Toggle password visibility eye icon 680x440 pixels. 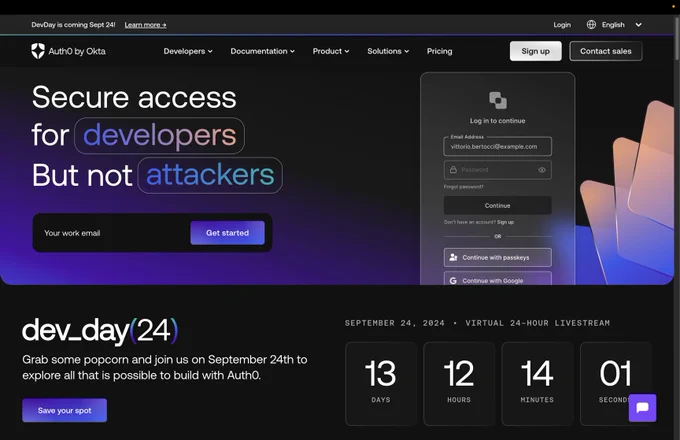point(542,170)
